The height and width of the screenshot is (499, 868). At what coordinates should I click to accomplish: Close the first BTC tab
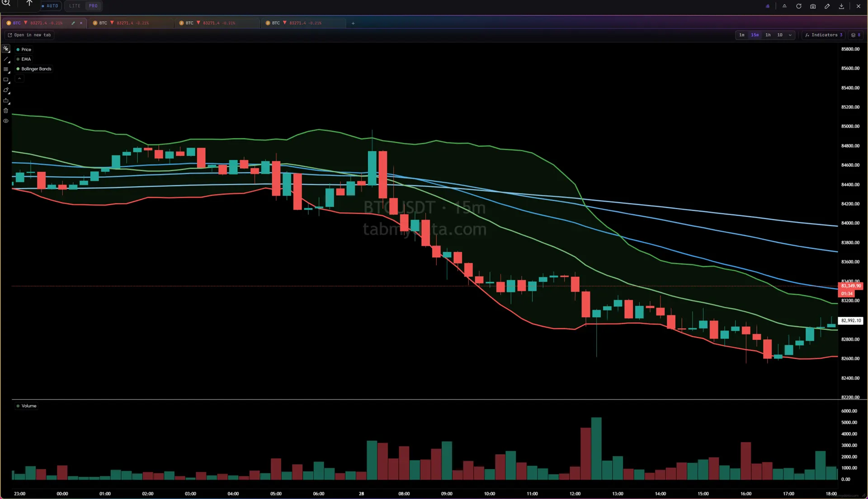(81, 23)
